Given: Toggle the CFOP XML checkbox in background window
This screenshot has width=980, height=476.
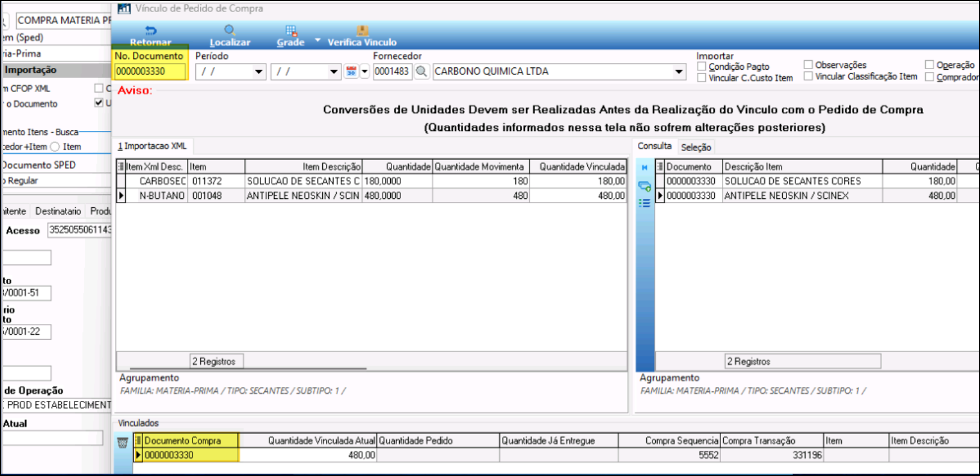Looking at the screenshot, I should 99,88.
